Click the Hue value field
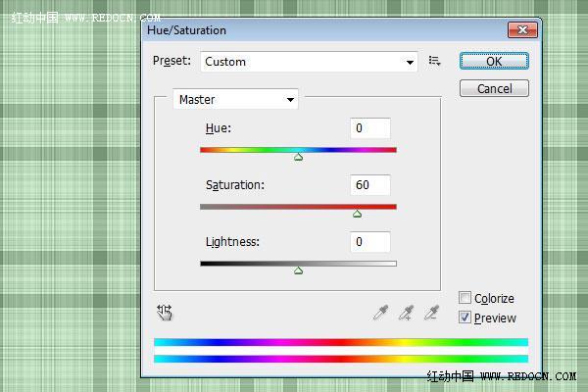This screenshot has width=588, height=392. (x=369, y=128)
